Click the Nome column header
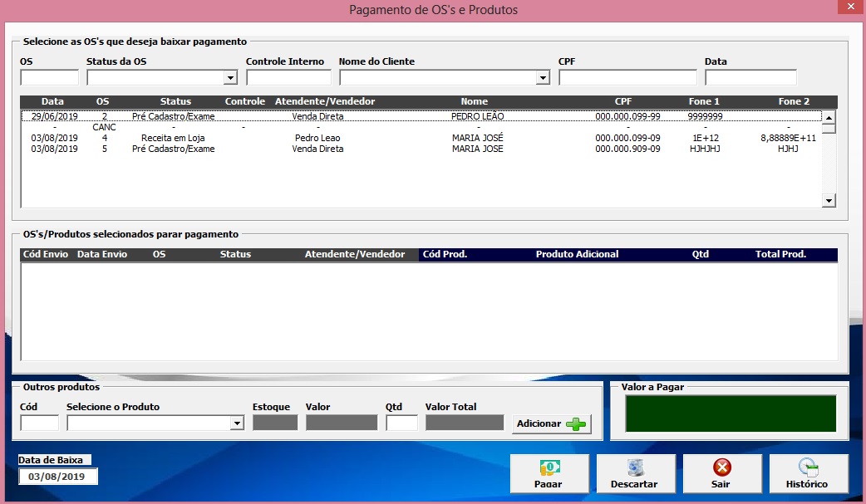This screenshot has height=504, width=866. [475, 101]
